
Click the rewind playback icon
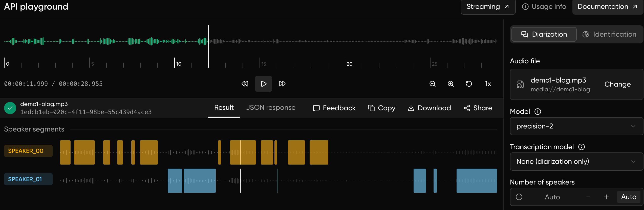245,84
